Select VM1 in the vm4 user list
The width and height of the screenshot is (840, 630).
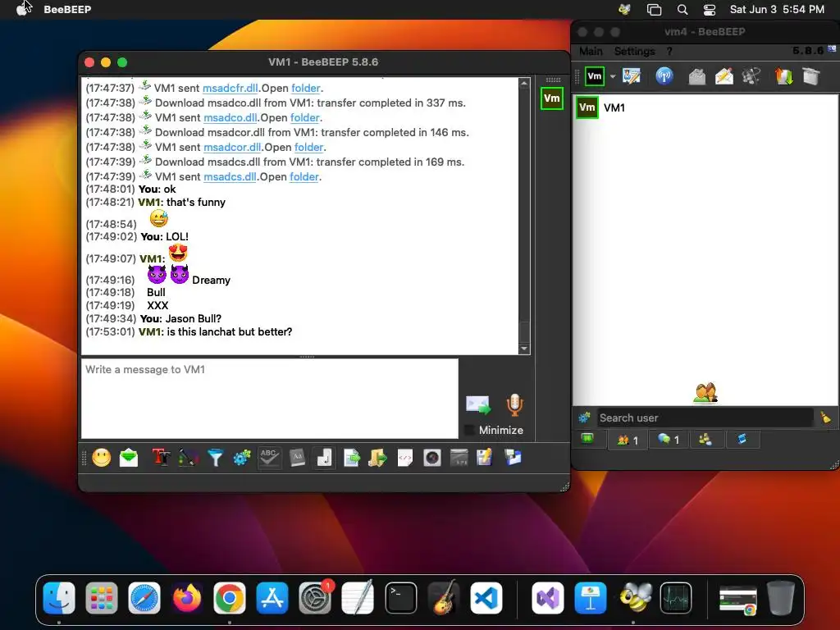click(x=705, y=107)
